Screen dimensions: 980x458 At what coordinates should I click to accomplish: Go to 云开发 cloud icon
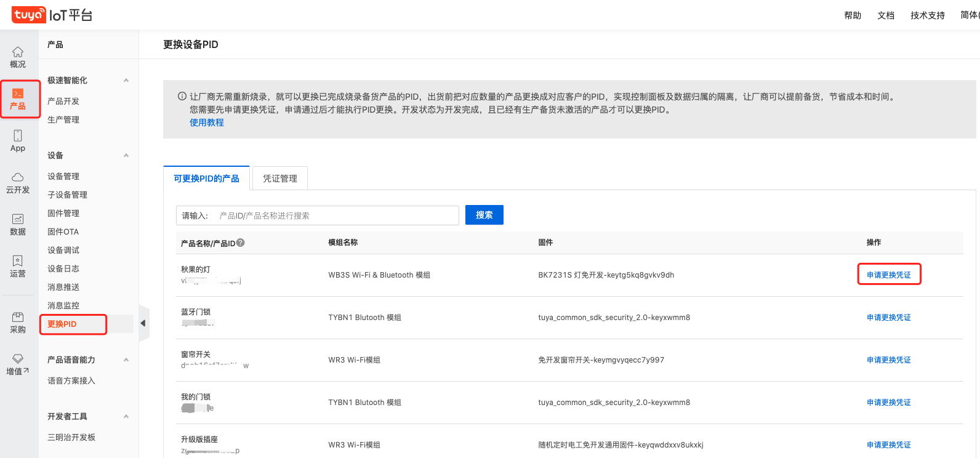click(x=18, y=177)
